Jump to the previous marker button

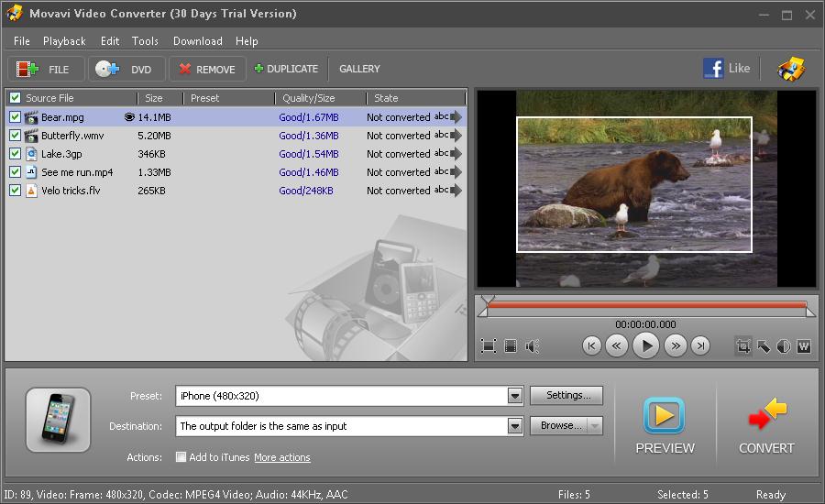tap(592, 345)
